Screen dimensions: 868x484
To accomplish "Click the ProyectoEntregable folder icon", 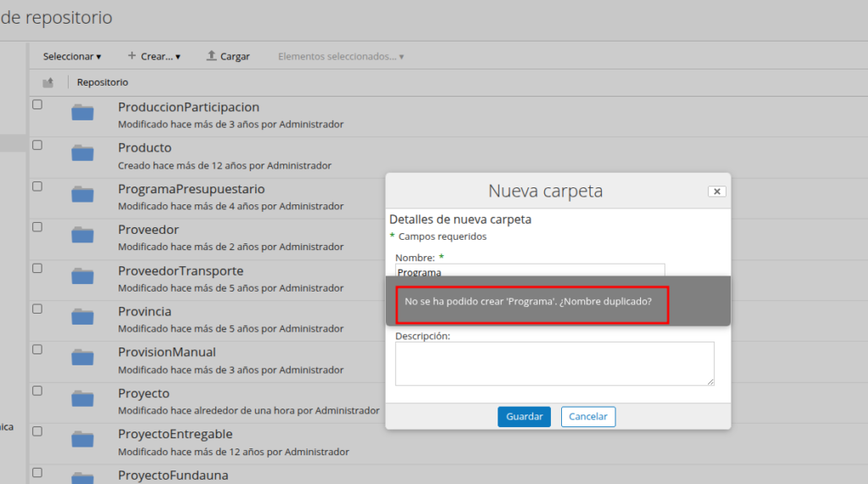I will pos(82,439).
